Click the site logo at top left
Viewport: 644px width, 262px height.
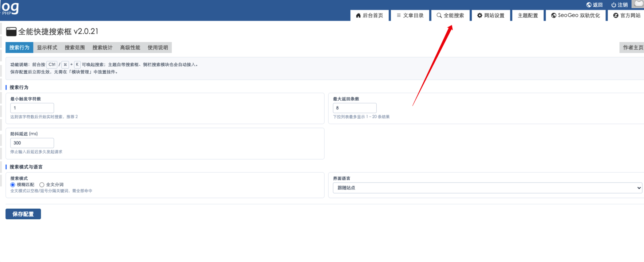(10, 8)
